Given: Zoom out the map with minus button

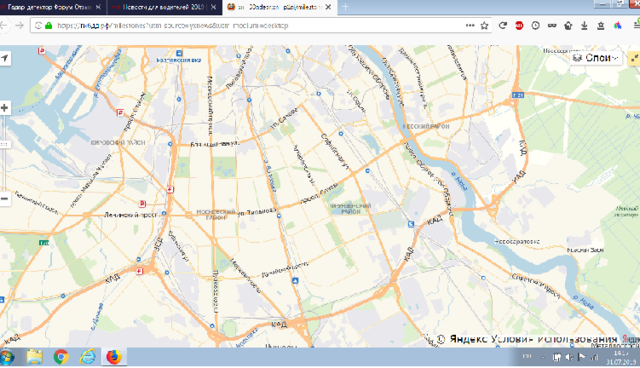Looking at the screenshot, I should 4,199.
